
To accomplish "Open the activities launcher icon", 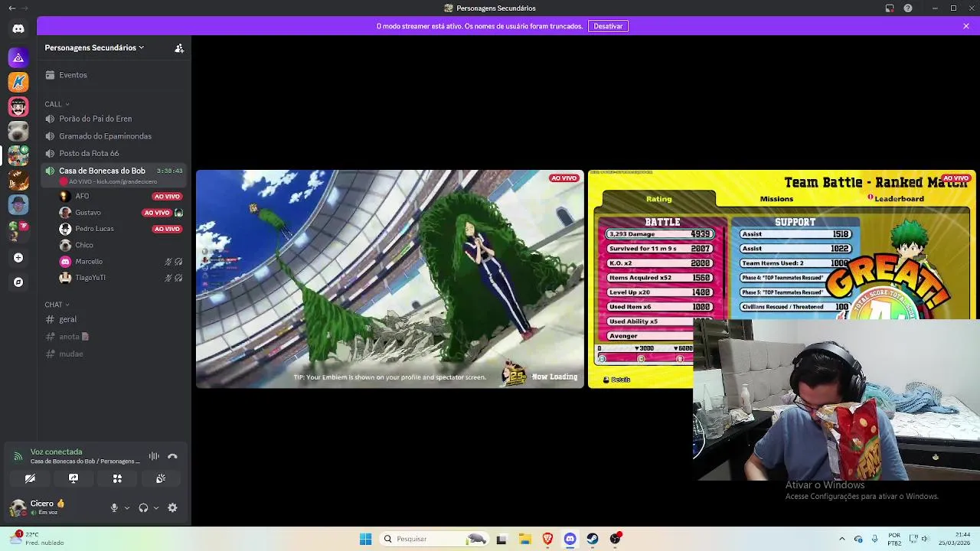I will pos(117,478).
